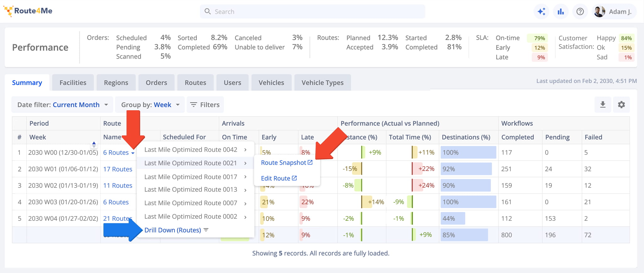Image resolution: width=644 pixels, height=273 pixels.
Task: Open the 11 Routes link
Action: point(118,186)
